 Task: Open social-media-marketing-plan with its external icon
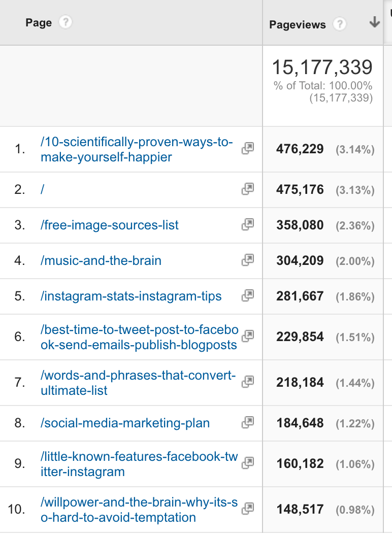248,422
